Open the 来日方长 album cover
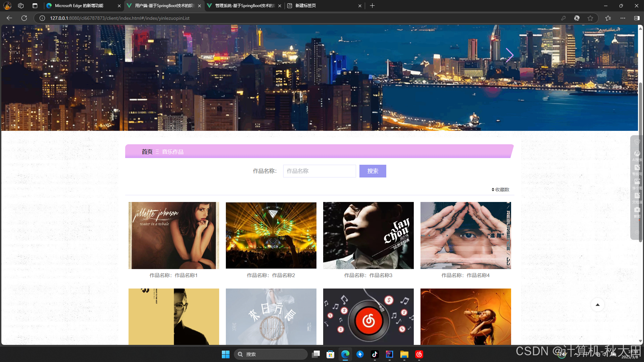644x362 pixels. (271, 317)
